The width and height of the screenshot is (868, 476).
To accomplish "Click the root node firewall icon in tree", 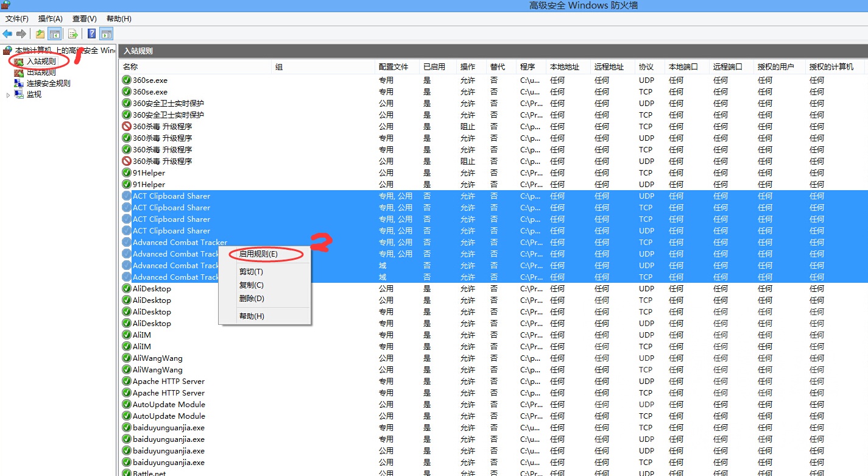I will (x=7, y=50).
